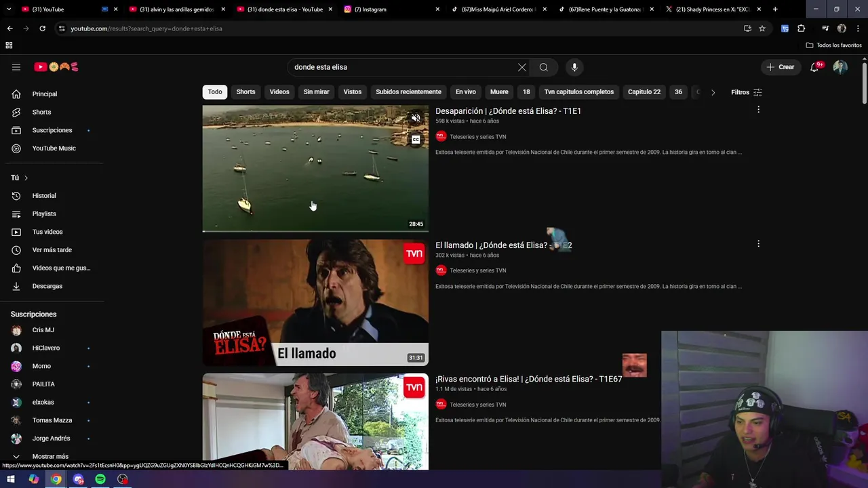Open the notifications bell
The height and width of the screenshot is (488, 868).
pyautogui.click(x=814, y=67)
